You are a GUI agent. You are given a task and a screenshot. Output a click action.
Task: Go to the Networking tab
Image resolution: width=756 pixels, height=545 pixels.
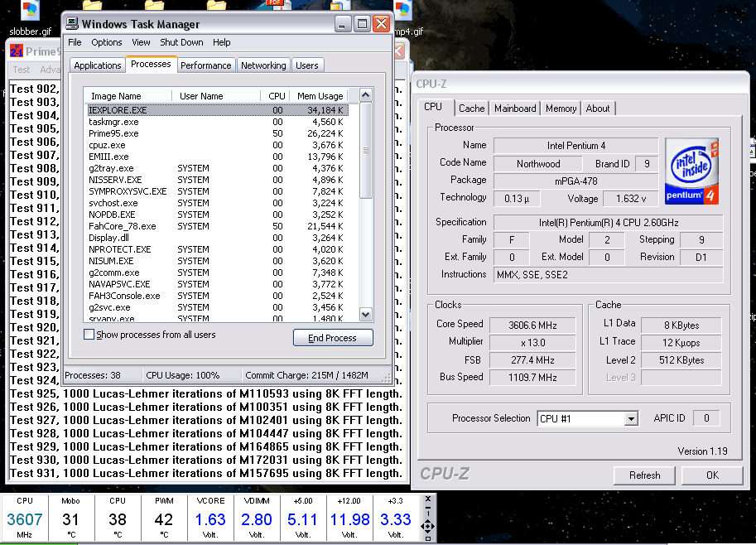click(x=263, y=65)
